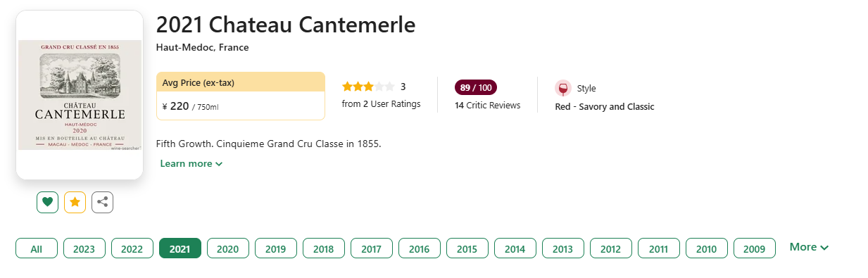Click the Chateau Cantemerle label thumbnail

(80, 95)
